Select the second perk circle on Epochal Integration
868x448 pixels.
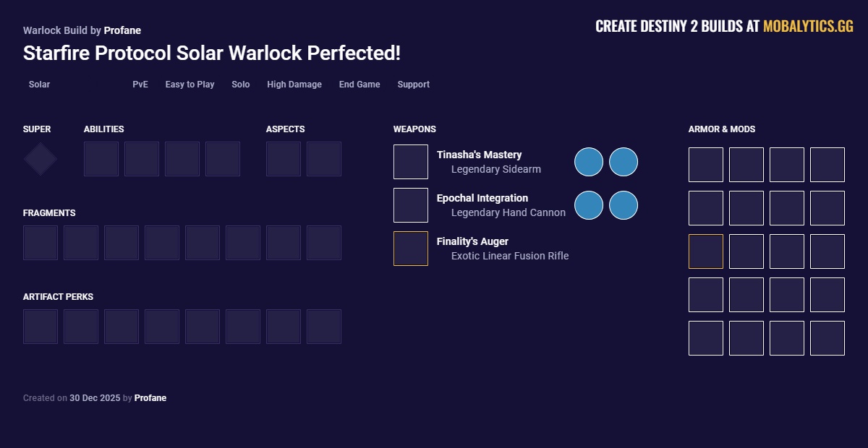tap(623, 205)
